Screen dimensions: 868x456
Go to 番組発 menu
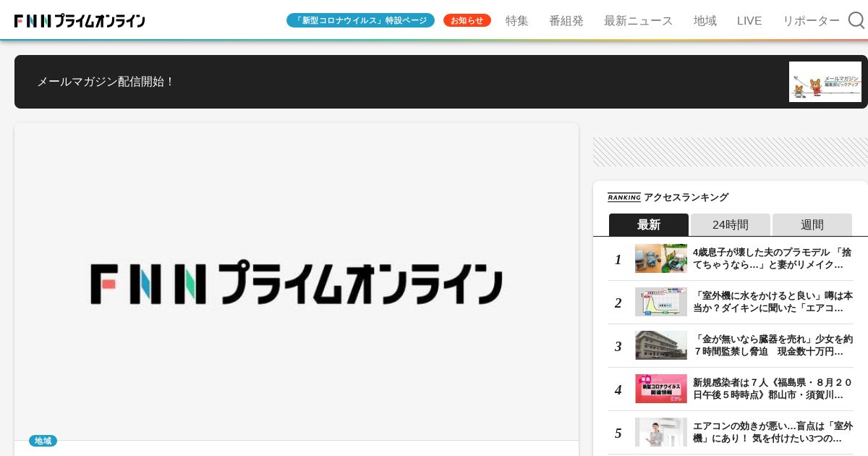click(x=566, y=20)
